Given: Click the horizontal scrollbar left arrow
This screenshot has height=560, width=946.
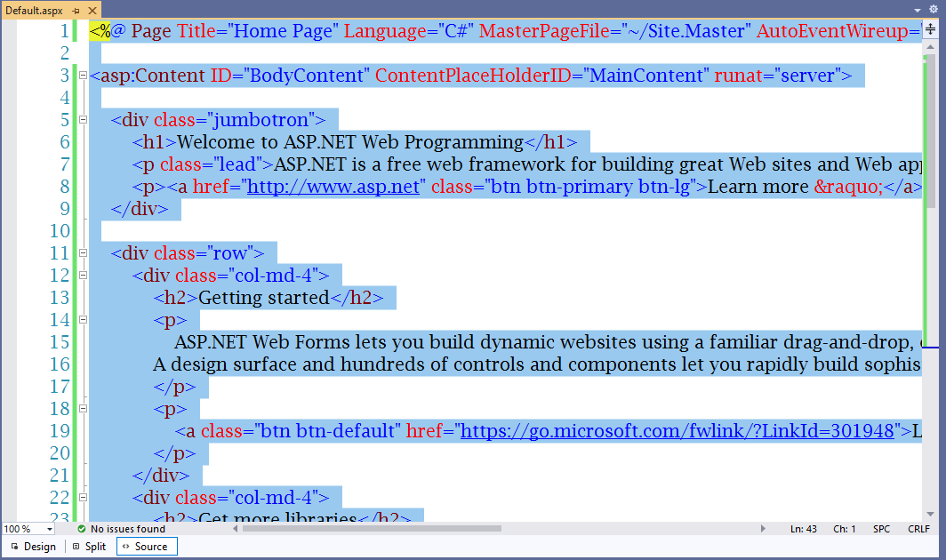Looking at the screenshot, I should 235,529.
